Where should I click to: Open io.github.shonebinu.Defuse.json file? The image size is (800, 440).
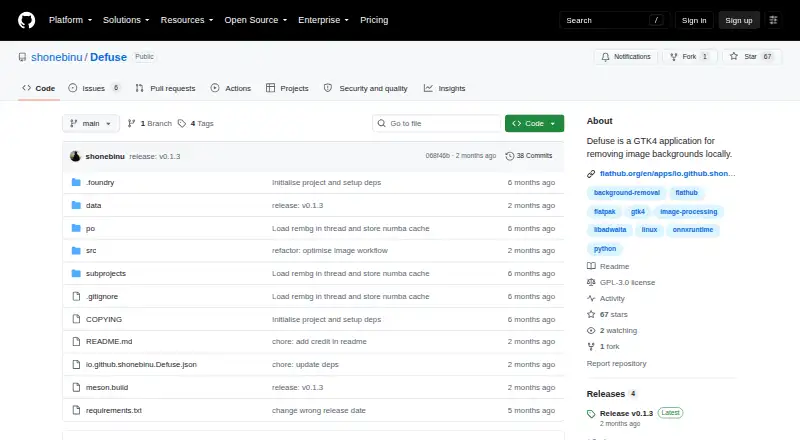[x=141, y=364]
